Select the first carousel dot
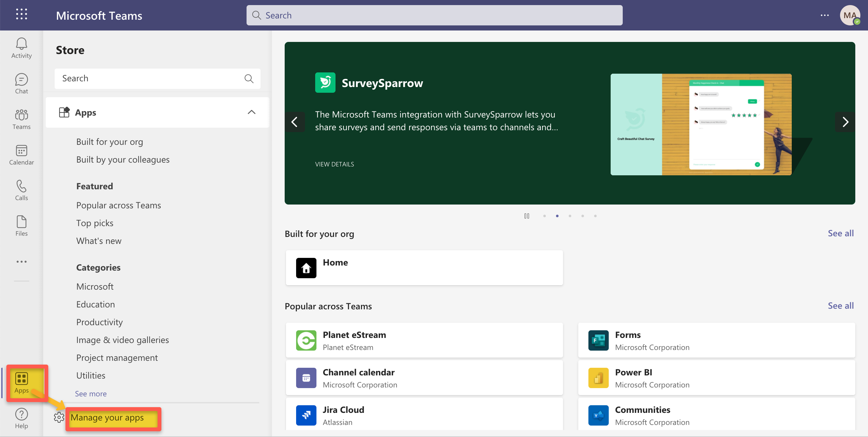 (545, 216)
